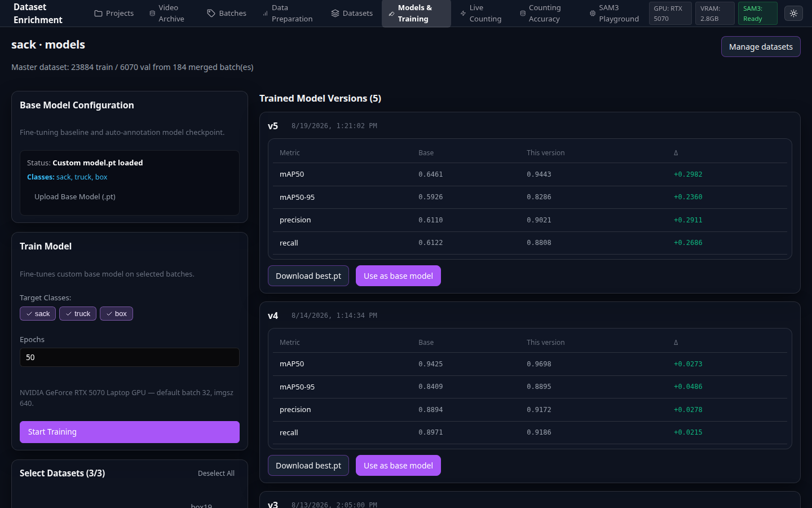Screen dimensions: 812x508
Task: Click the folder icon beside Projects
Action: [x=98, y=13]
